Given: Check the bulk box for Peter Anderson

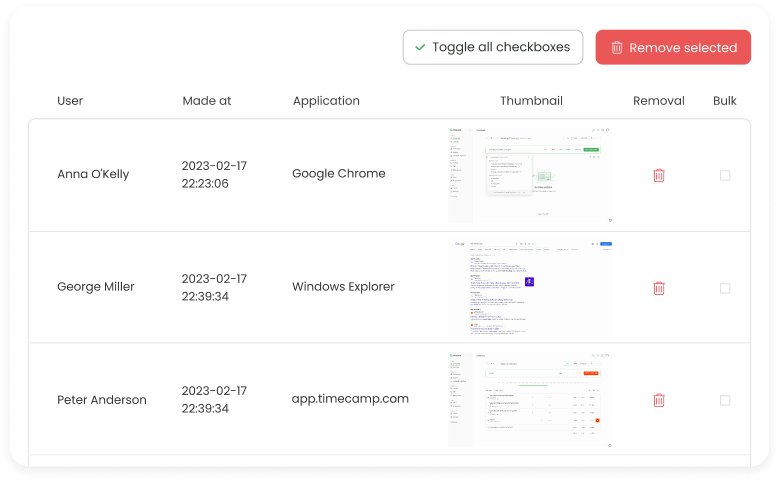Looking at the screenshot, I should tap(725, 400).
